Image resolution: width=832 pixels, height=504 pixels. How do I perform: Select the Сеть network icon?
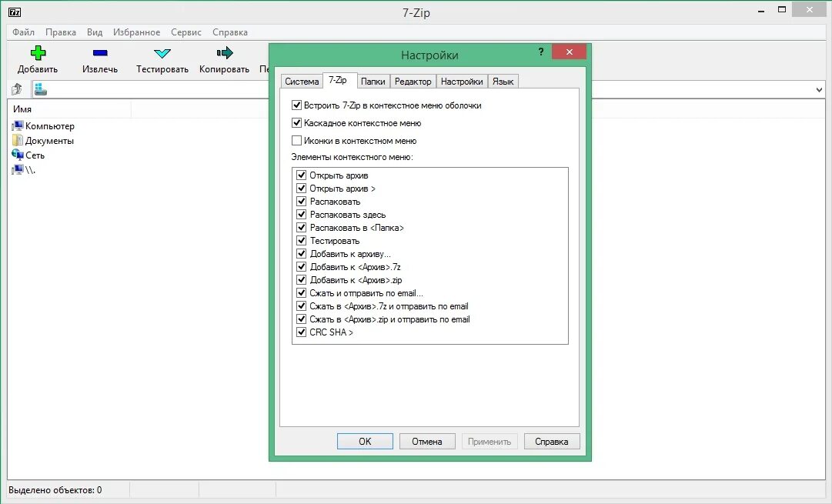(18, 155)
